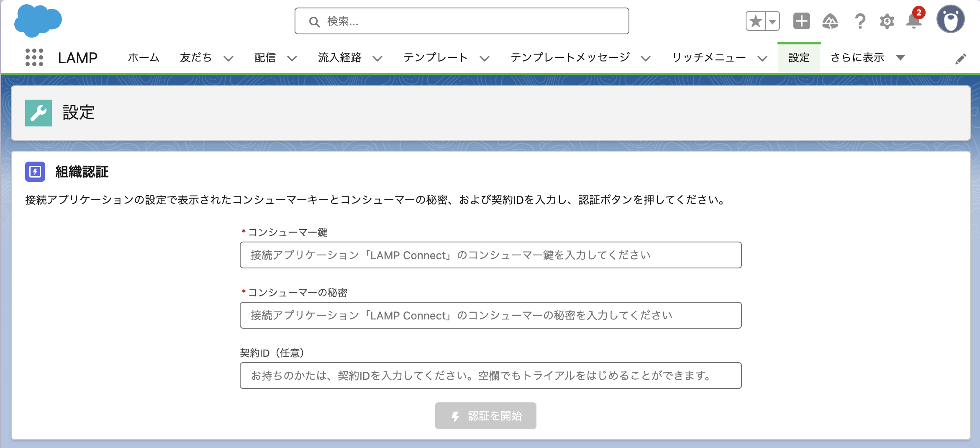Switch to the テンプレートメッセージ tab
Screen dimensions: 980x448
570,57
